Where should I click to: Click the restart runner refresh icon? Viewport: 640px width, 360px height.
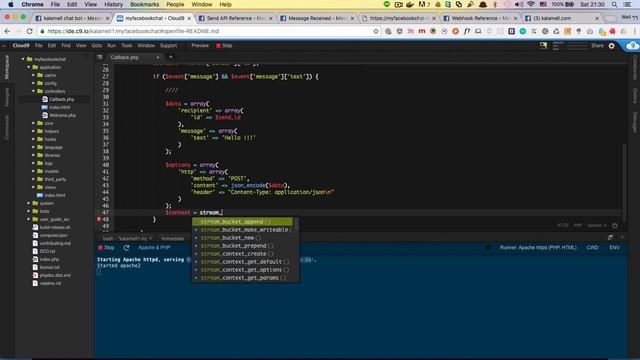click(127, 248)
